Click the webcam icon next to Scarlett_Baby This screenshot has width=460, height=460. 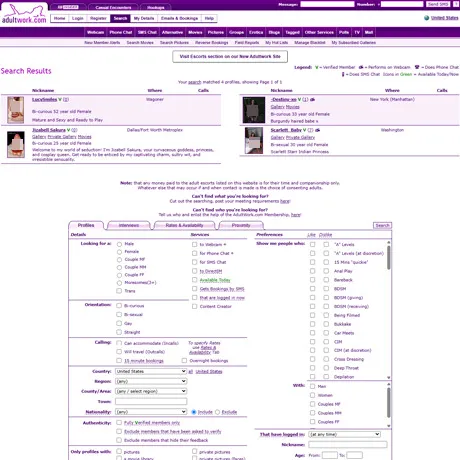318,130
